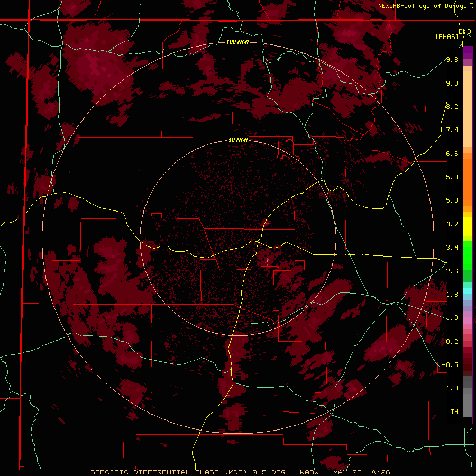Pick the bright yellow color bar segment
476x476 pixels.
(x=467, y=226)
